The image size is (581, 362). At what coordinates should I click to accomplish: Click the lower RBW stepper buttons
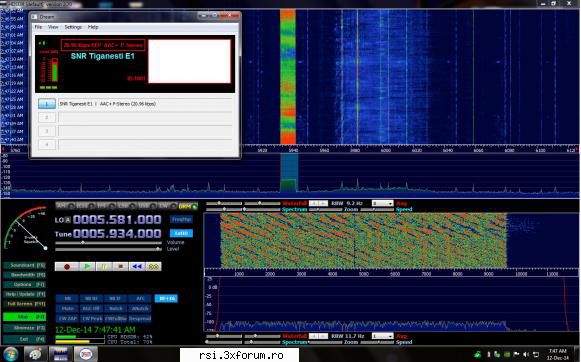[318, 336]
